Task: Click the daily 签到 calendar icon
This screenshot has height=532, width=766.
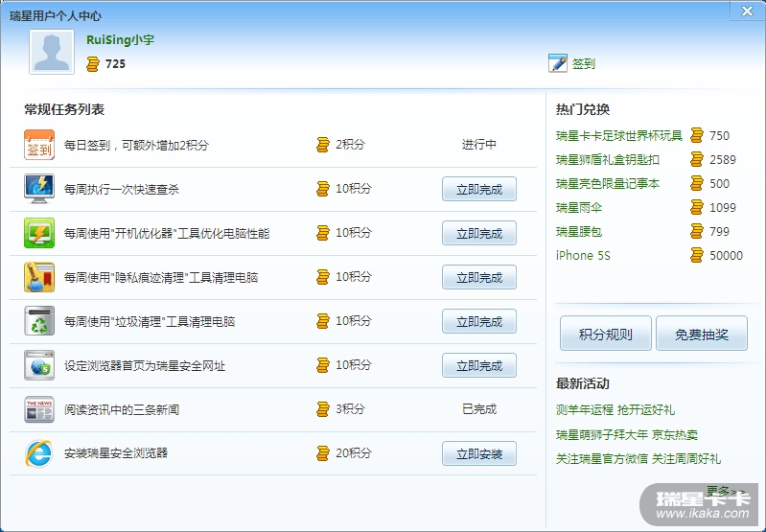Action: 39,145
